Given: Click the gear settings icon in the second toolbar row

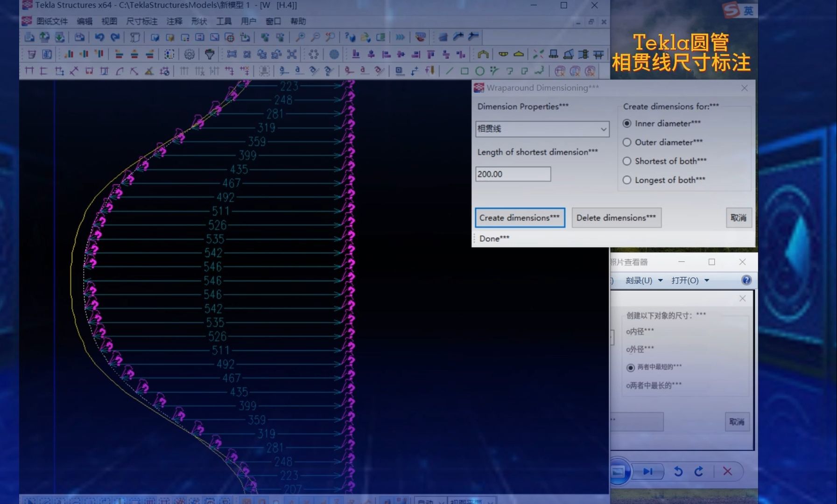Looking at the screenshot, I should [189, 54].
